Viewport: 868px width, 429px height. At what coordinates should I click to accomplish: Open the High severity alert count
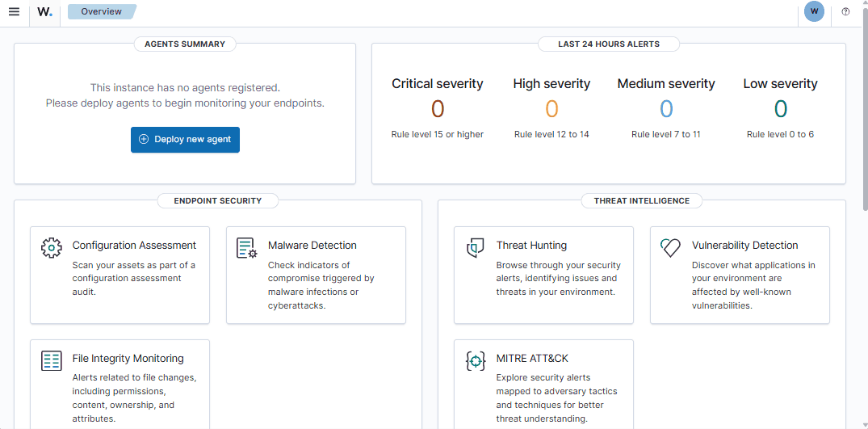coord(551,109)
